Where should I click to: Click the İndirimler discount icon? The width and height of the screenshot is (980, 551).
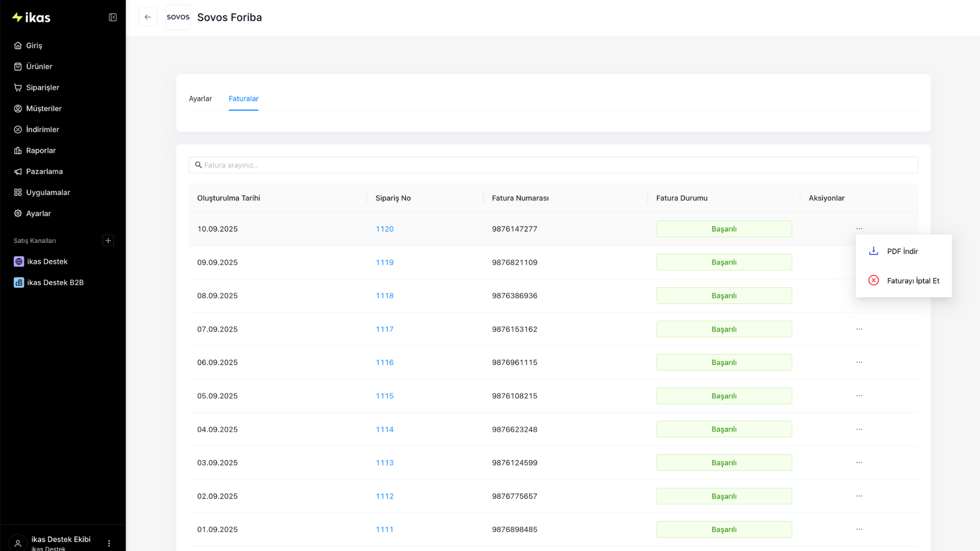click(x=18, y=130)
